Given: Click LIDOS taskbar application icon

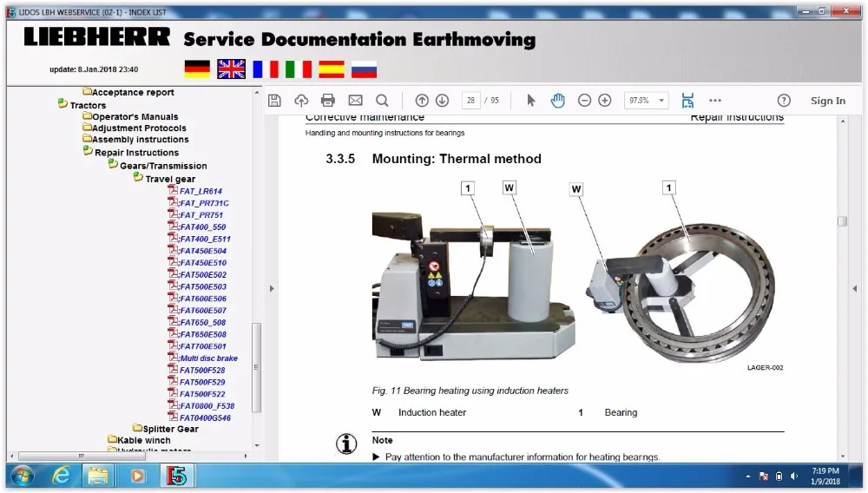Looking at the screenshot, I should (x=176, y=476).
